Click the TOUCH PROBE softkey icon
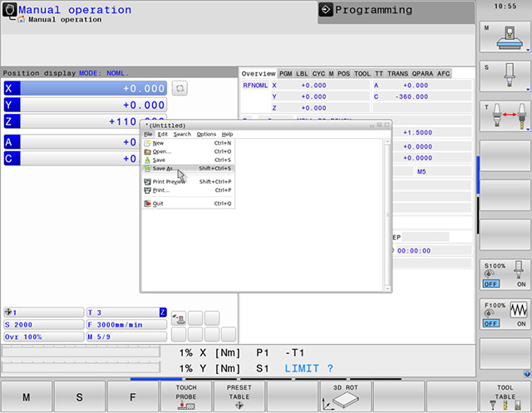 [x=186, y=406]
